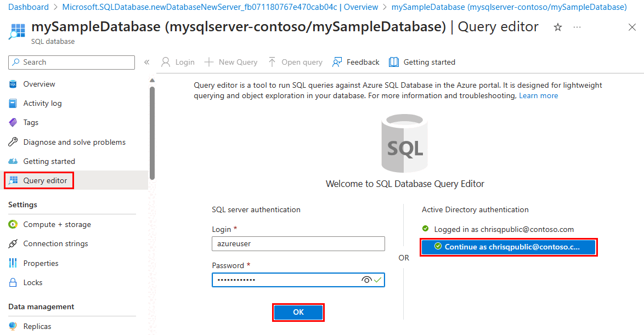Click the OK button

tap(298, 312)
